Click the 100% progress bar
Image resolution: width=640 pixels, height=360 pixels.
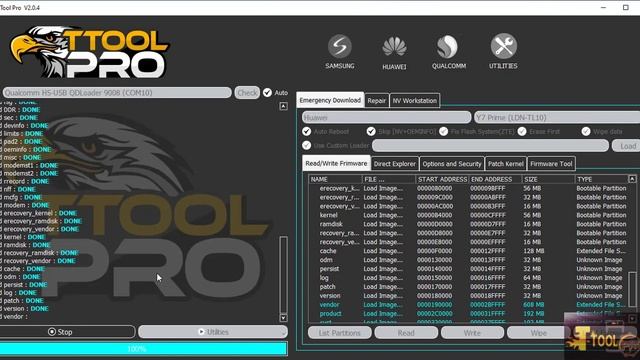[x=143, y=349]
